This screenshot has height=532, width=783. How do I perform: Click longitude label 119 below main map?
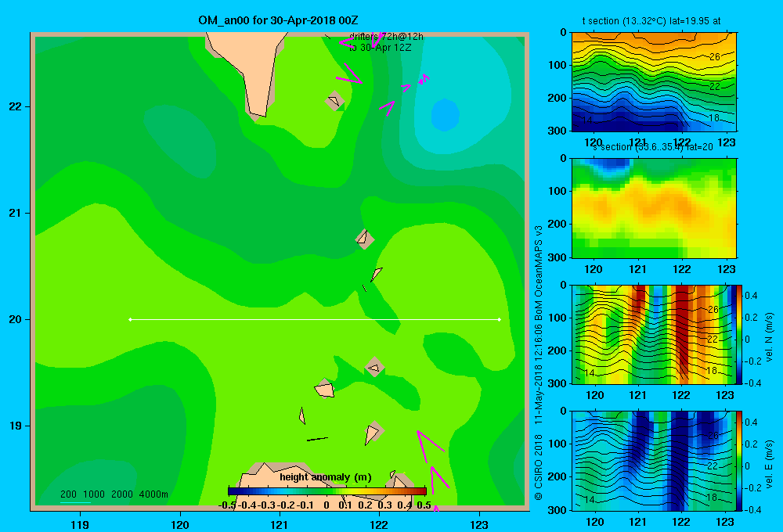click(80, 524)
